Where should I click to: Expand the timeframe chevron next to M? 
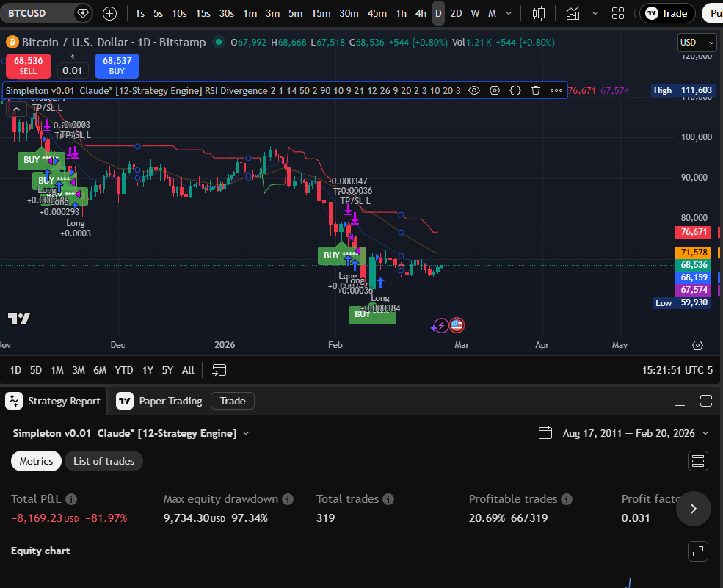[508, 13]
